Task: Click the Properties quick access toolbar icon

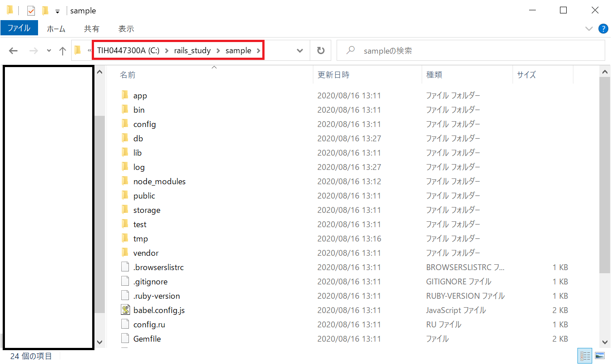Action: 31,11
